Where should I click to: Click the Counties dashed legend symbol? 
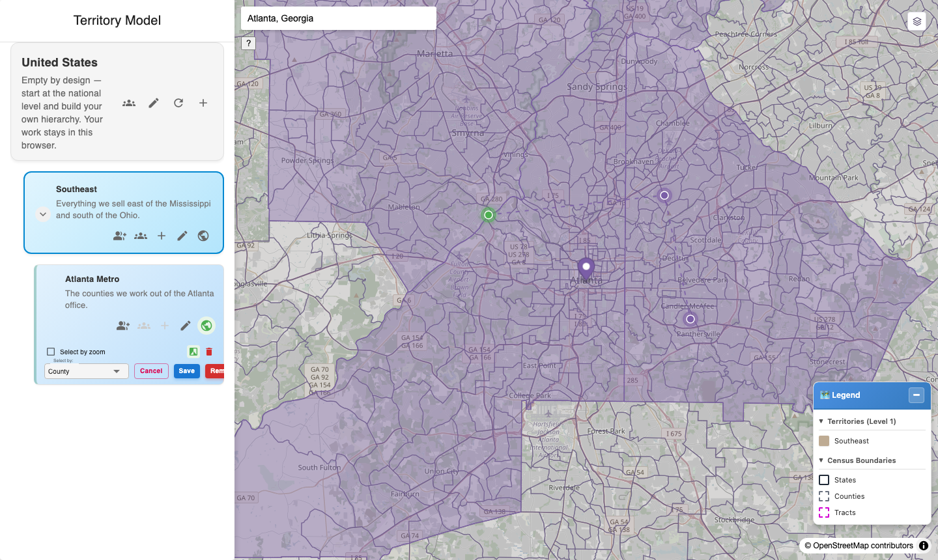(x=824, y=496)
